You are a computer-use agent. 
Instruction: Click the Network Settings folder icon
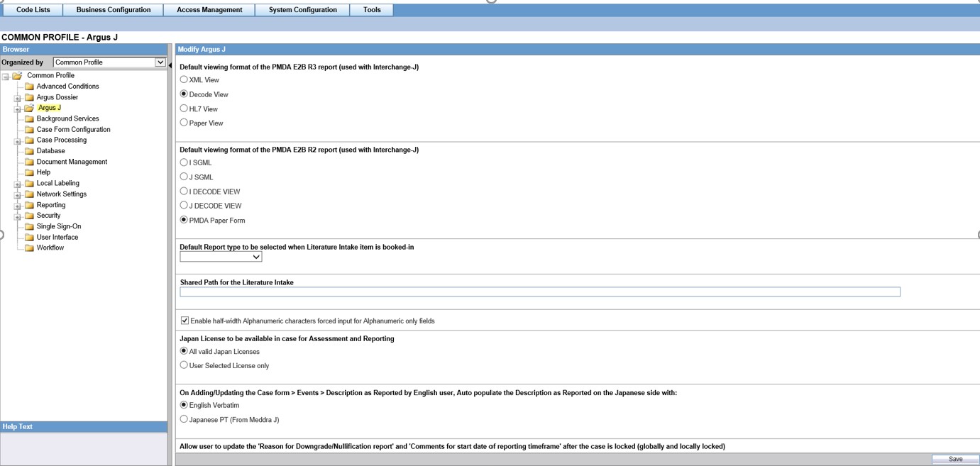tap(29, 194)
